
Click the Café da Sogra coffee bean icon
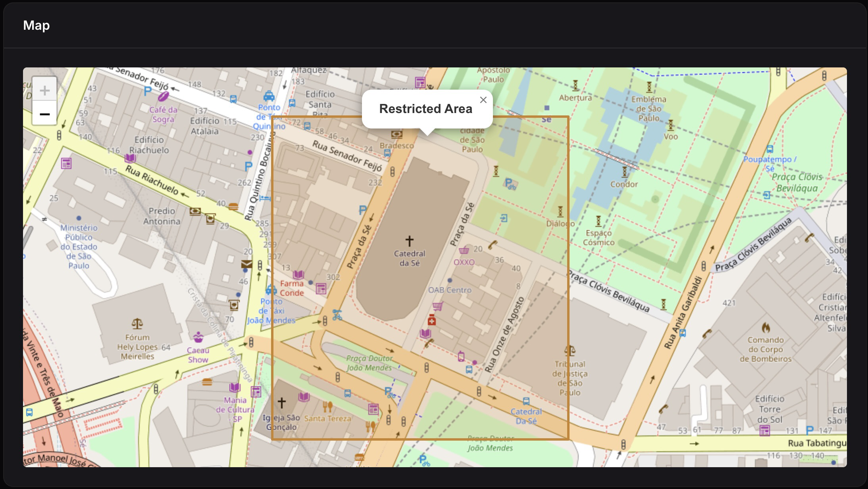coord(164,96)
